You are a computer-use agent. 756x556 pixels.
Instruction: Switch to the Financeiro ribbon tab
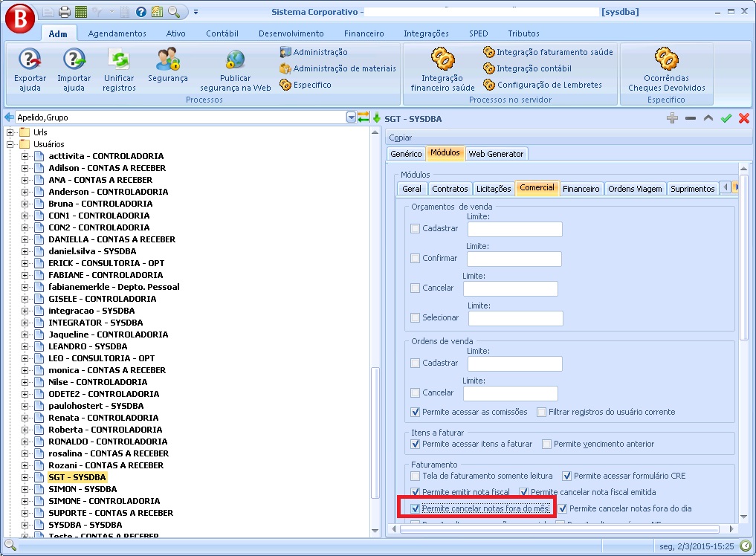pyautogui.click(x=364, y=33)
